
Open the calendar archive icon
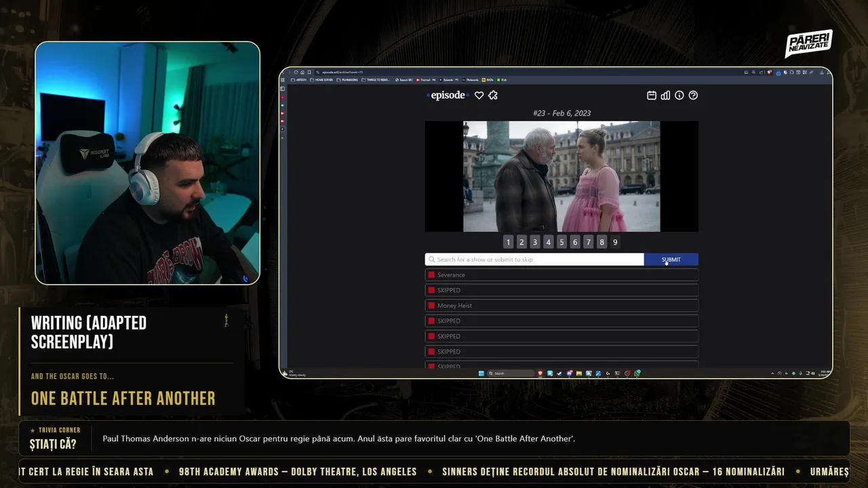click(652, 96)
